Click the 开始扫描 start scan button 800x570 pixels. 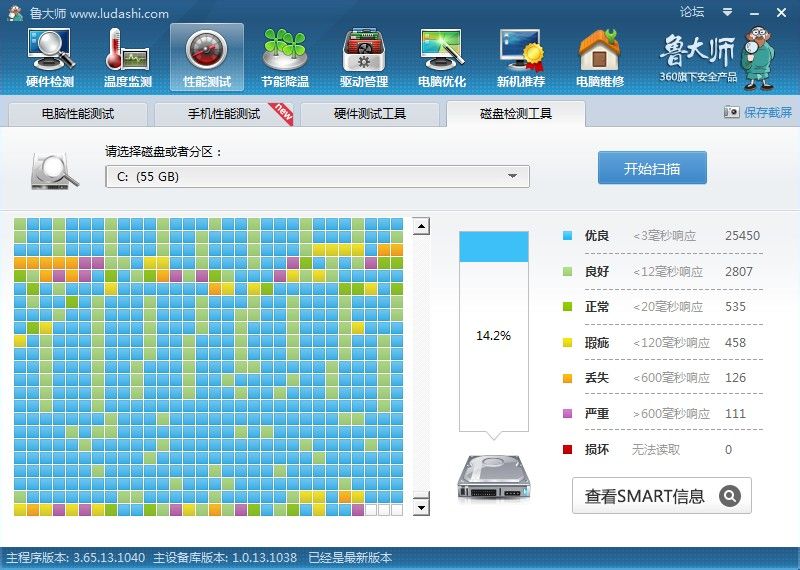click(652, 168)
